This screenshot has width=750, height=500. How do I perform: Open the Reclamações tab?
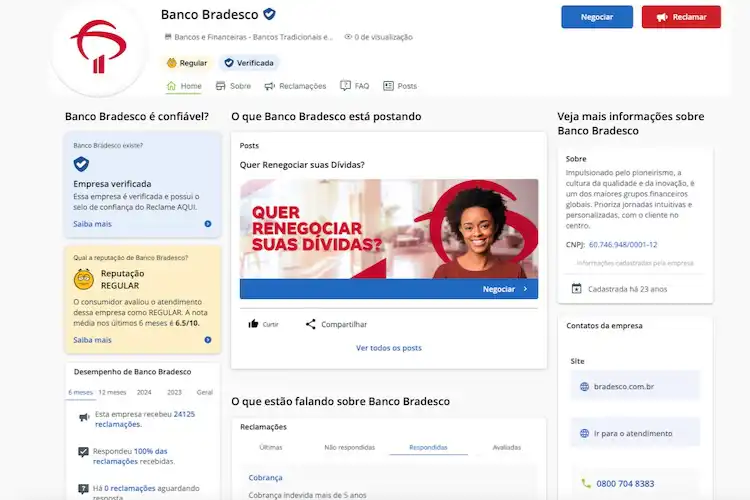pyautogui.click(x=296, y=86)
